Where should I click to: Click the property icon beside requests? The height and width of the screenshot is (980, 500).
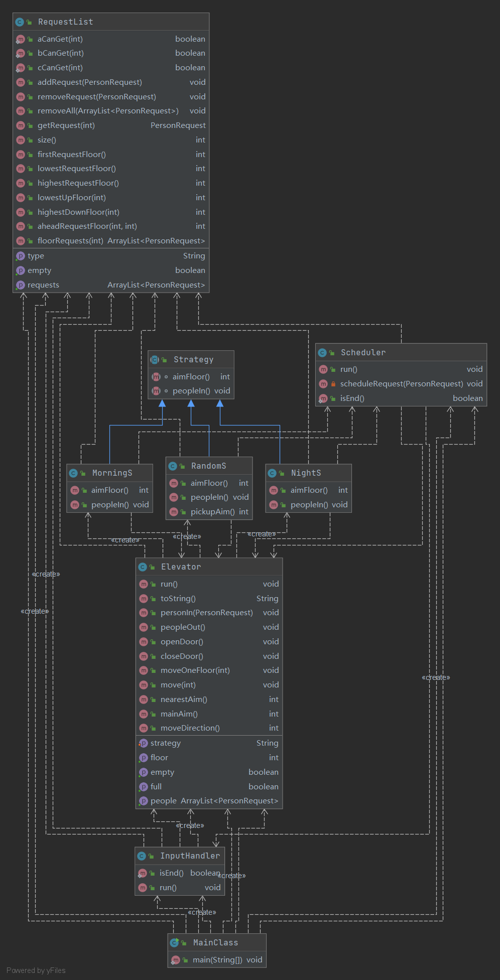coord(21,285)
